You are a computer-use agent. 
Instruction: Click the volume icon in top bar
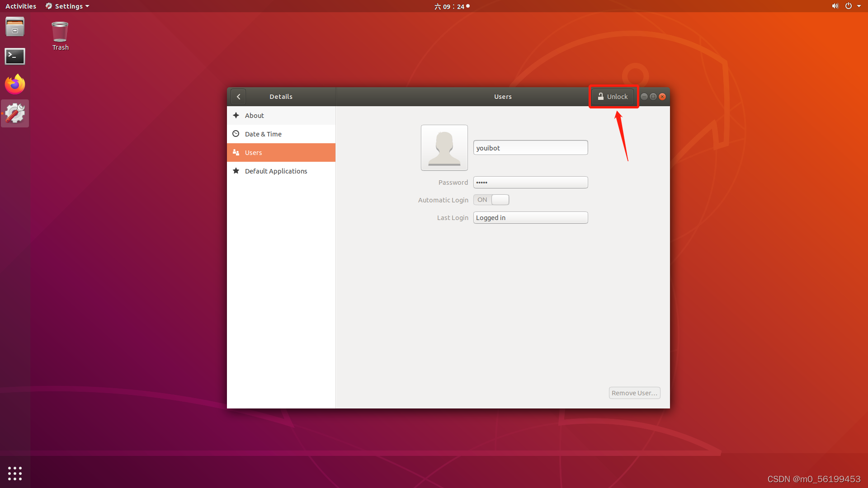[x=835, y=6]
